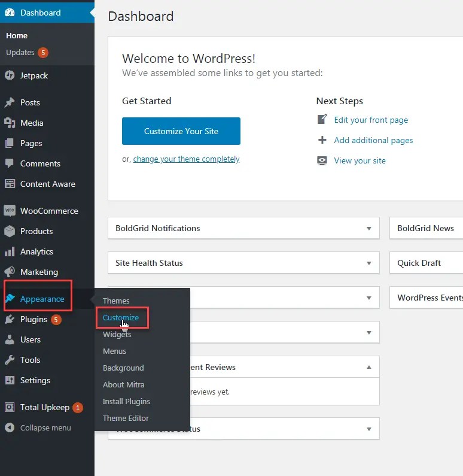Click the Comments speech bubble icon
Image resolution: width=463 pixels, height=476 pixels.
(x=10, y=163)
